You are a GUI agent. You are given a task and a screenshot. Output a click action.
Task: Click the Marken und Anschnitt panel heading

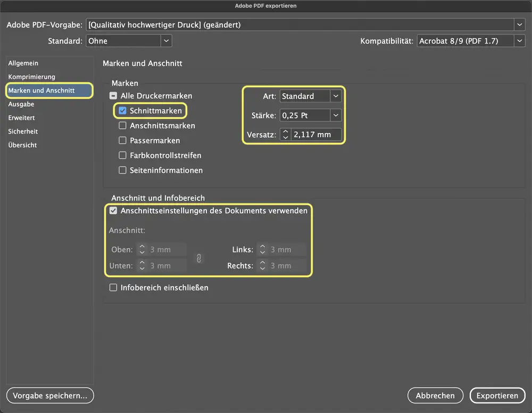tap(143, 63)
